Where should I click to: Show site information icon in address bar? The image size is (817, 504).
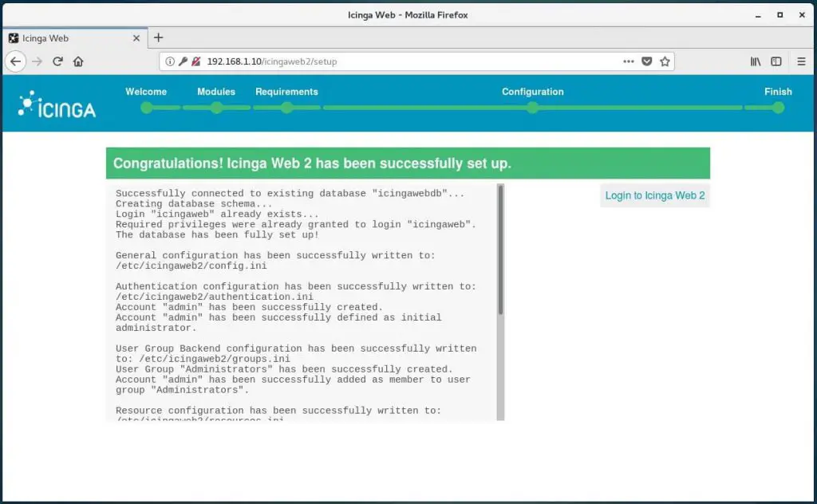click(170, 61)
